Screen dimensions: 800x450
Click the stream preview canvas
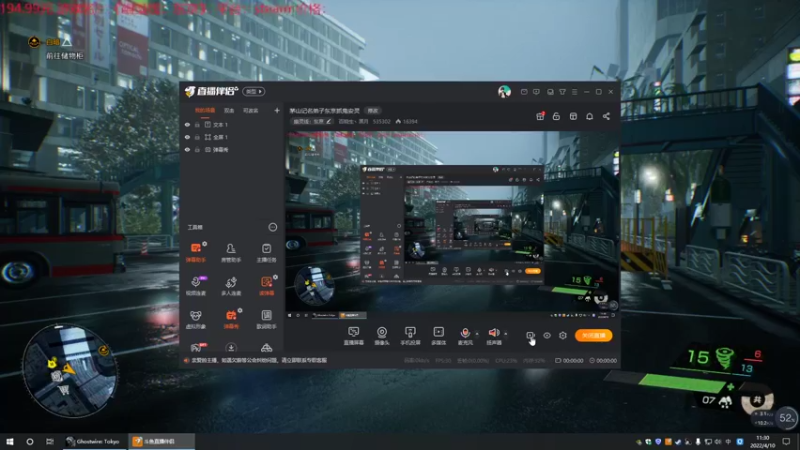[x=452, y=225]
